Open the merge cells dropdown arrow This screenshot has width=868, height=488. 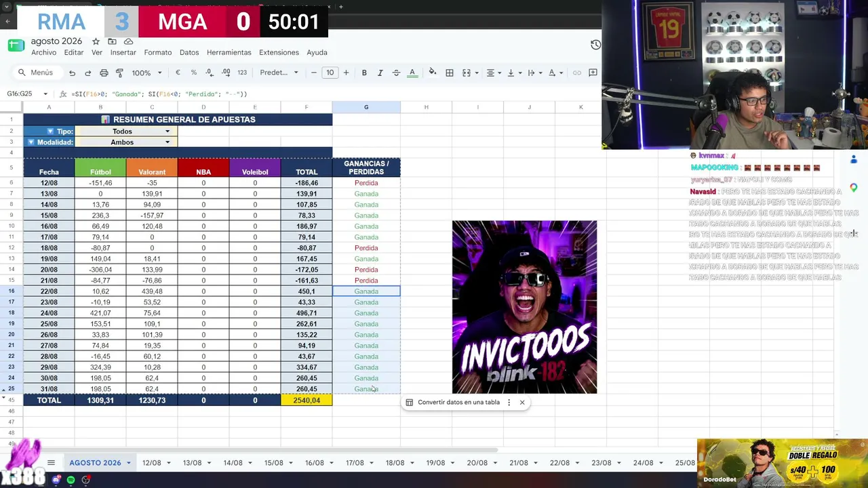pos(477,73)
